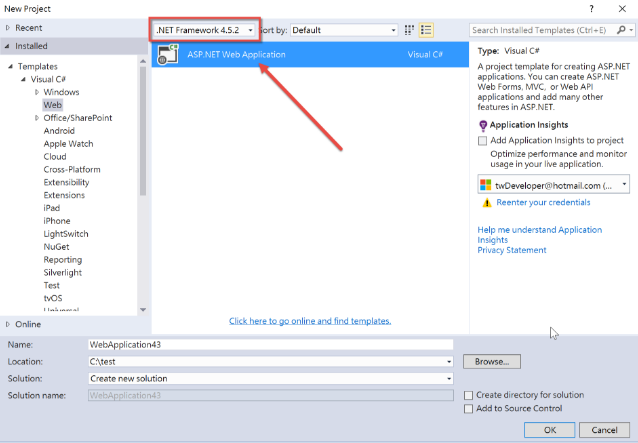This screenshot has height=443, width=638.
Task: Click the Search Installed Templates box
Action: (543, 30)
